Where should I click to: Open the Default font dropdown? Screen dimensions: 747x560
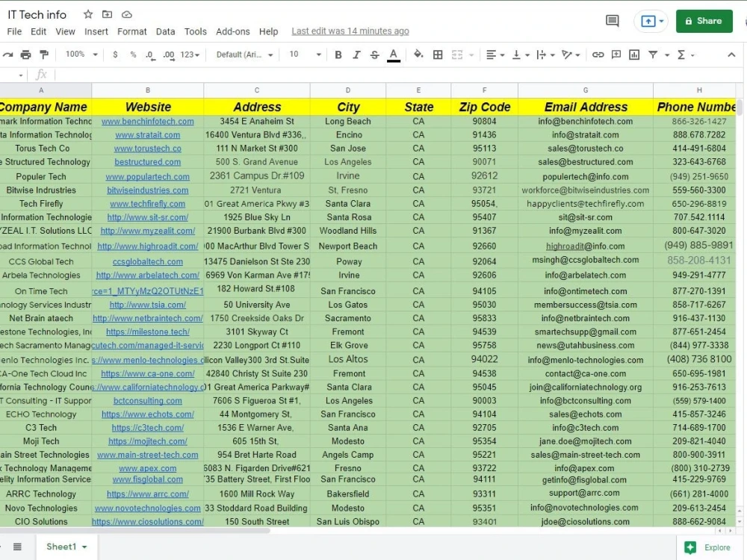[244, 55]
